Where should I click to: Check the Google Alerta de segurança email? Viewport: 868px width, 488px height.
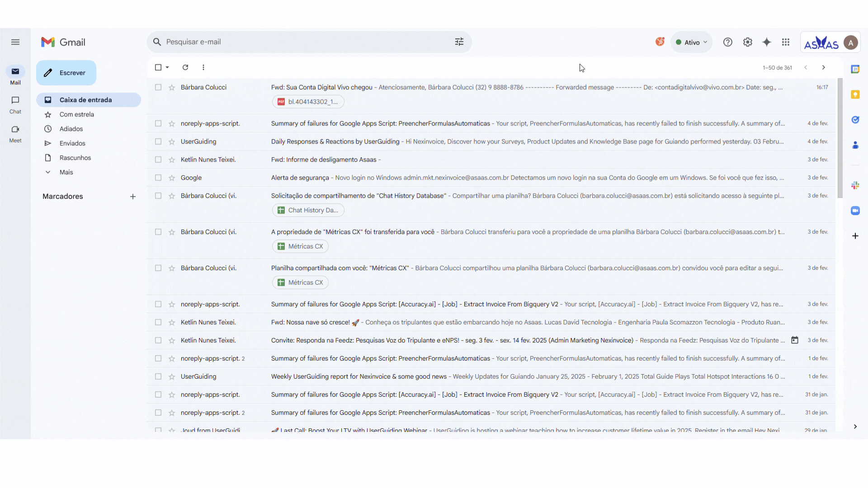click(x=158, y=178)
